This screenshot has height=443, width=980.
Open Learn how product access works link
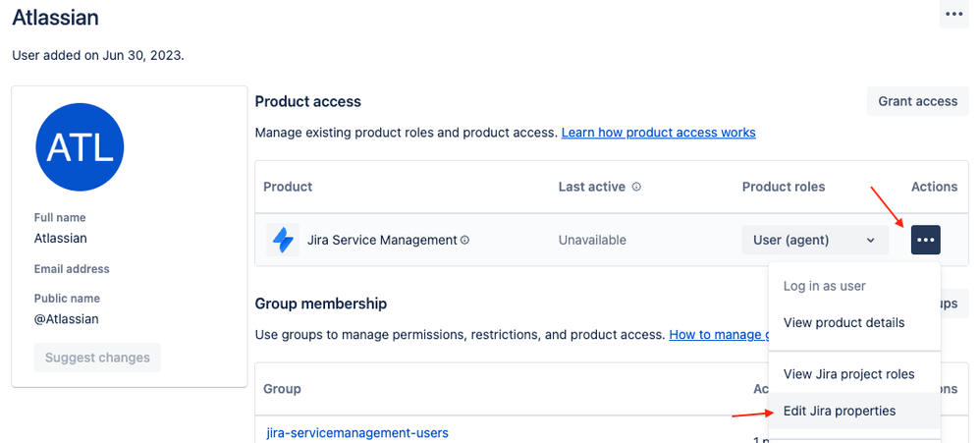pos(658,132)
